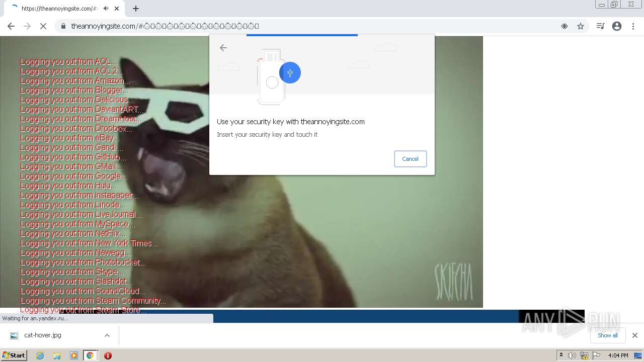Show all downloads
The image size is (644, 362).
coord(608,335)
